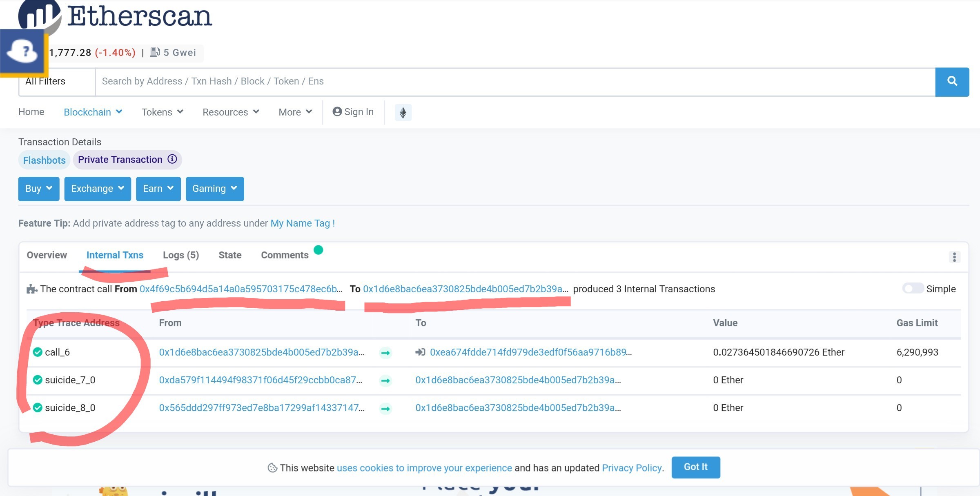Image resolution: width=980 pixels, height=496 pixels.
Task: Switch to the State tab
Action: coord(230,255)
